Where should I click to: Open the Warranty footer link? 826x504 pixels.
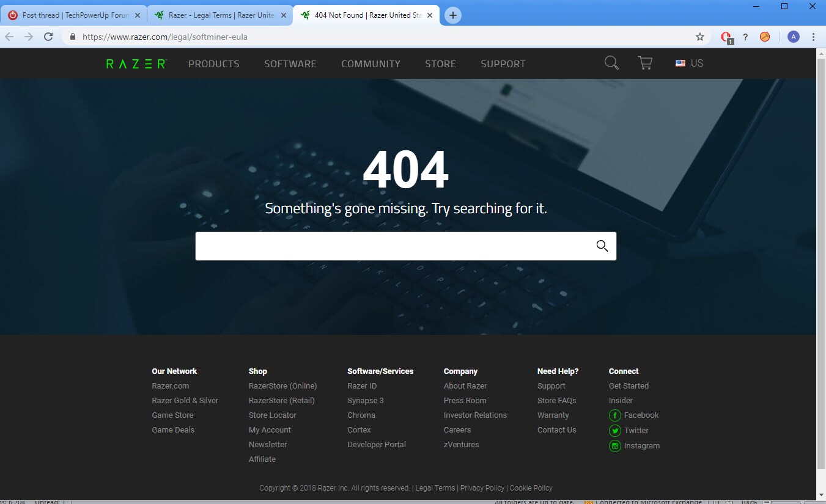[x=553, y=415]
